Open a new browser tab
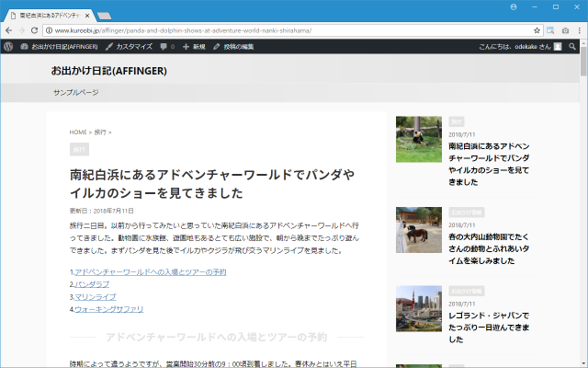The height and width of the screenshot is (368, 588). pos(104,16)
